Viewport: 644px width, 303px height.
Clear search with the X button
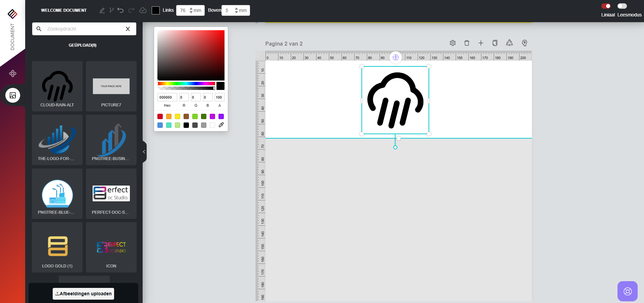click(x=128, y=29)
